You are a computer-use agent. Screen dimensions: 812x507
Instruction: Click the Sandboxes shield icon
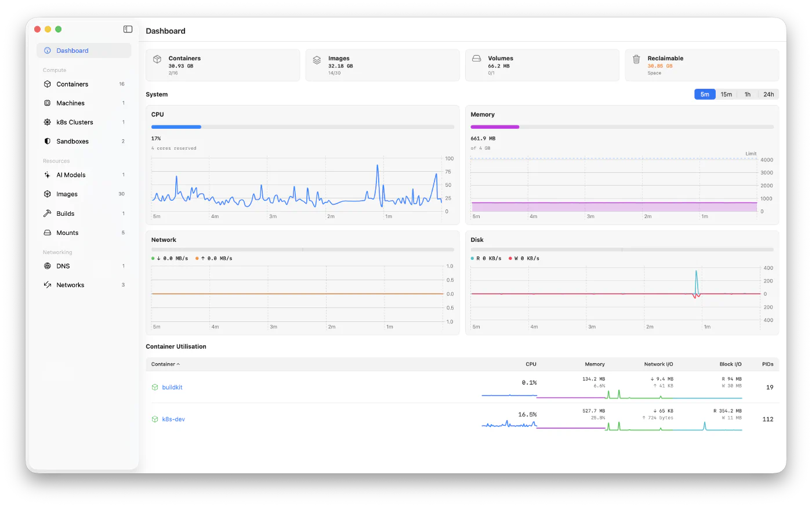(48, 142)
